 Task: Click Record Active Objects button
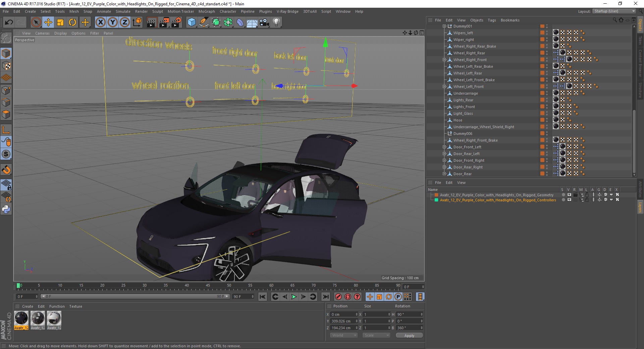[338, 297]
